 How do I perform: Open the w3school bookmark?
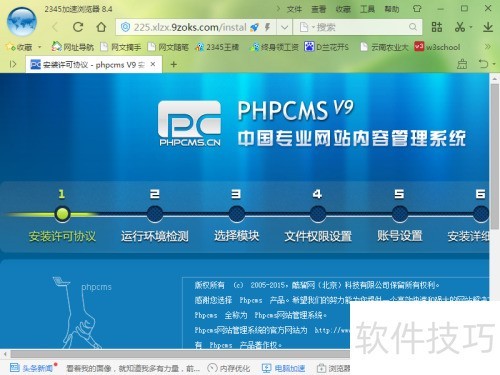pos(437,47)
